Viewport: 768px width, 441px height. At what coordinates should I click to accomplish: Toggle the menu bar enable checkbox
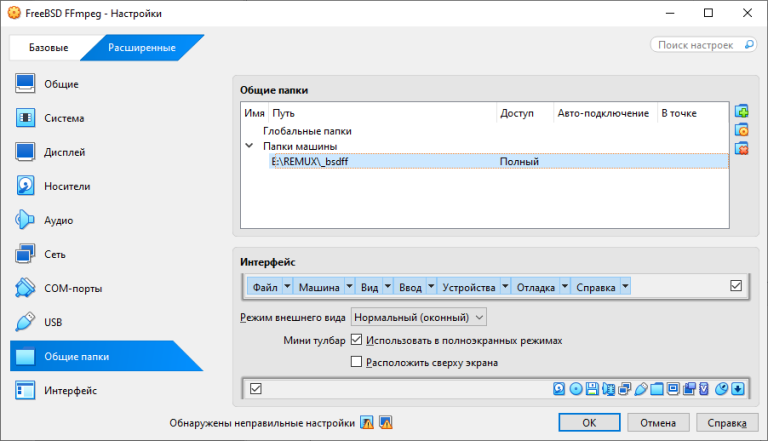click(x=736, y=286)
